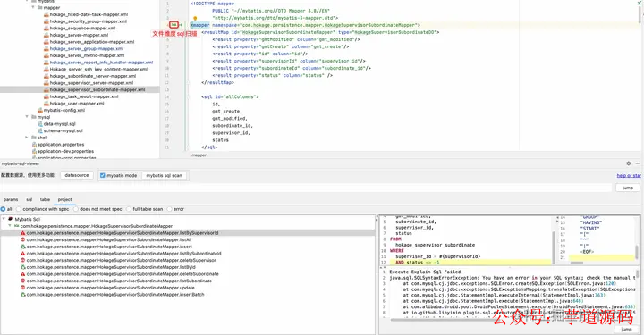Click the green status icon of the listById row

pos(23,267)
